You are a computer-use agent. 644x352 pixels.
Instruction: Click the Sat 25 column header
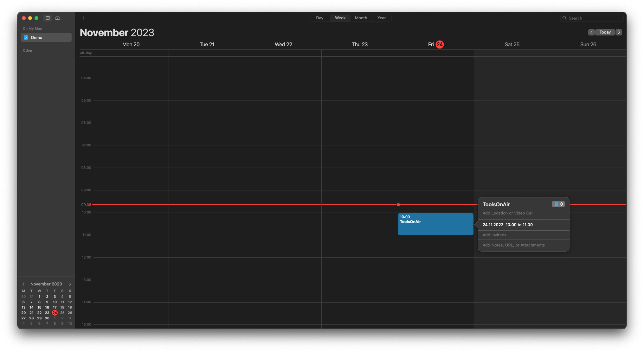[512, 44]
